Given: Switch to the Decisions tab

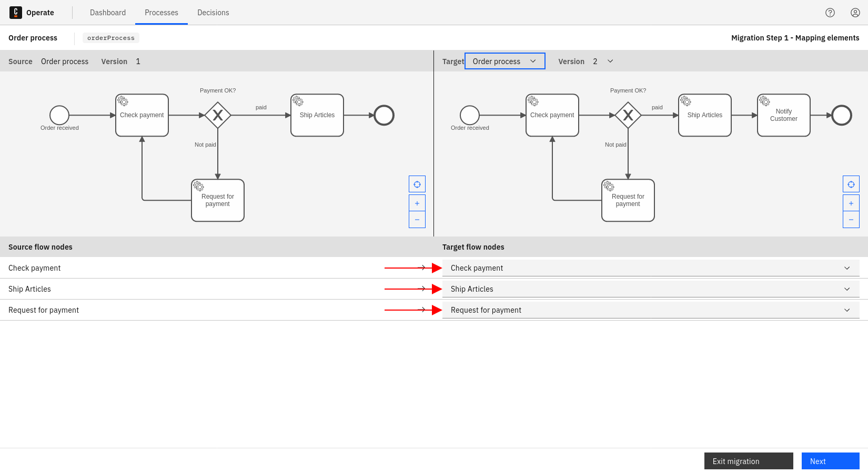Looking at the screenshot, I should pyautogui.click(x=213, y=12).
